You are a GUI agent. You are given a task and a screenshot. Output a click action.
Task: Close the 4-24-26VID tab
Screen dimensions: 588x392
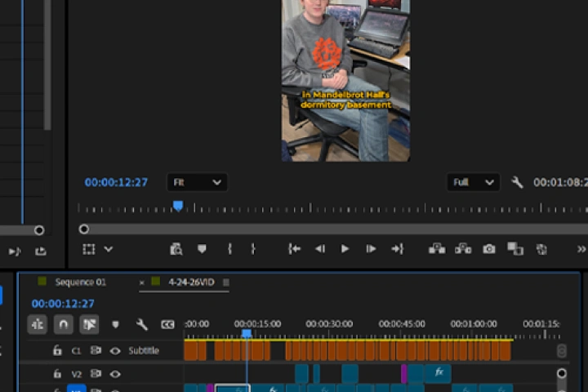click(142, 283)
